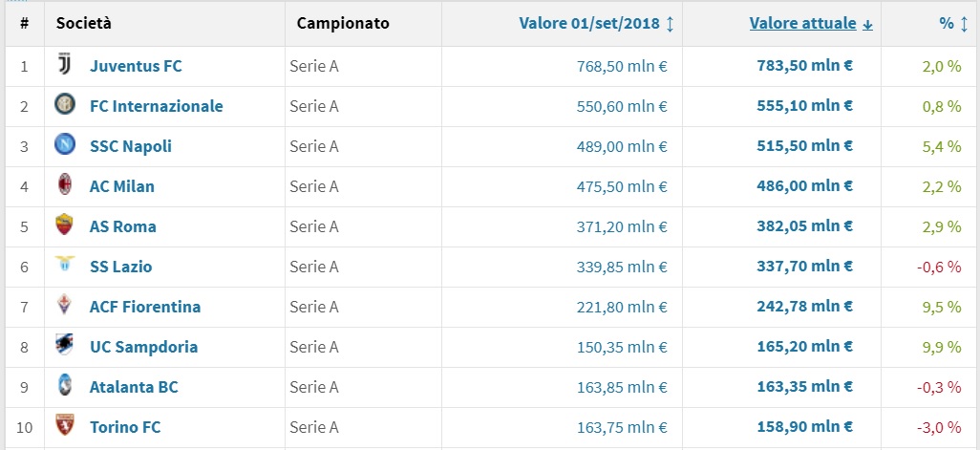The width and height of the screenshot is (980, 450).
Task: Open the Torino FC club link
Action: [128, 427]
